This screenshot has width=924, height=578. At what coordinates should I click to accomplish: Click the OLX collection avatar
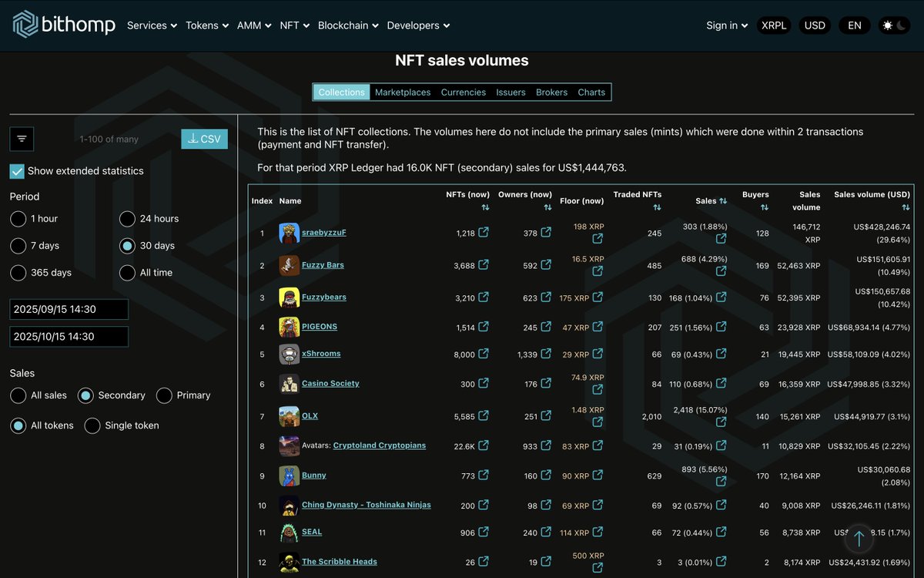click(x=289, y=416)
